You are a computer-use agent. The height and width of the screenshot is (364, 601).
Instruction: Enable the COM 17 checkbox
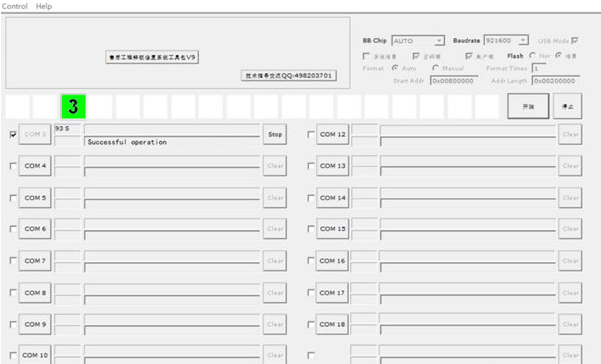click(x=311, y=293)
